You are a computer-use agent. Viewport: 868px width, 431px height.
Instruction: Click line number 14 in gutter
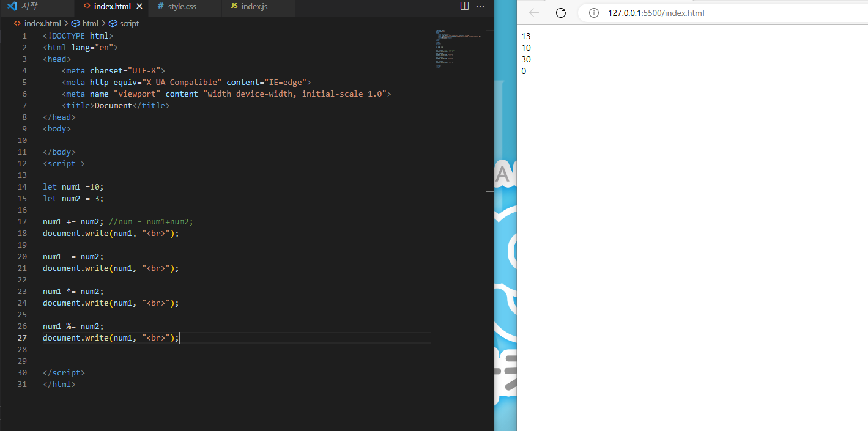(23, 187)
